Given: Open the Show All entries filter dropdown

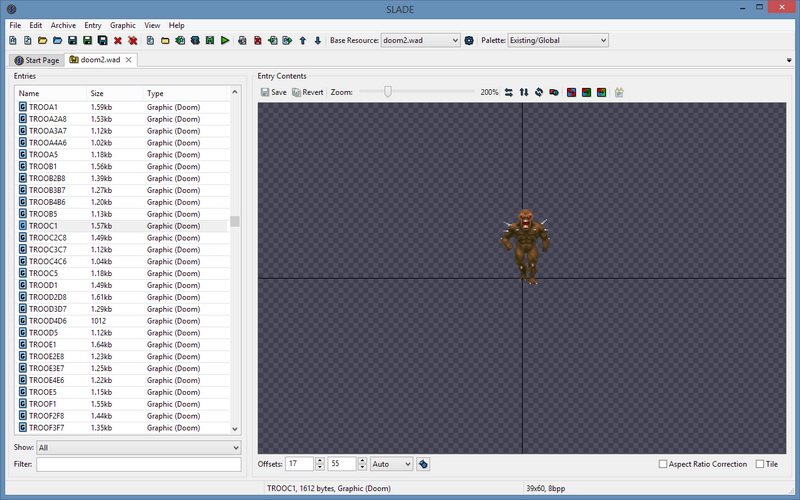Looking at the screenshot, I should (x=139, y=448).
